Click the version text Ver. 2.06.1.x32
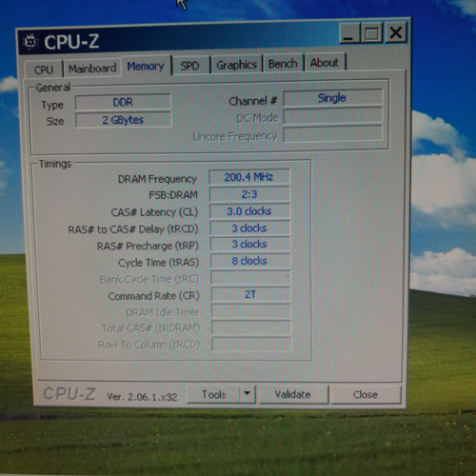The height and width of the screenshot is (476, 476). 142,397
